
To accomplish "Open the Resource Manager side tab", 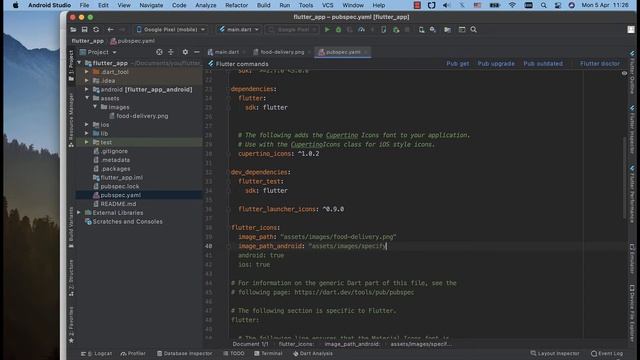I will pyautogui.click(x=71, y=120).
